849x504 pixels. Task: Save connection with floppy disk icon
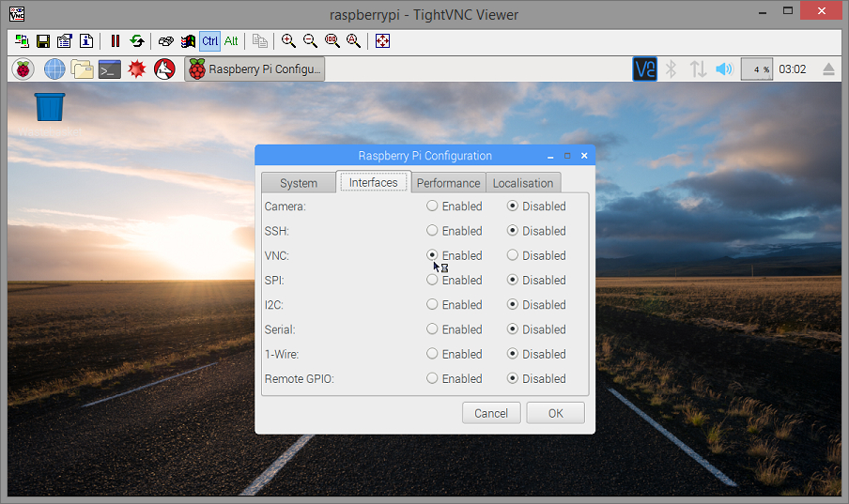(43, 41)
